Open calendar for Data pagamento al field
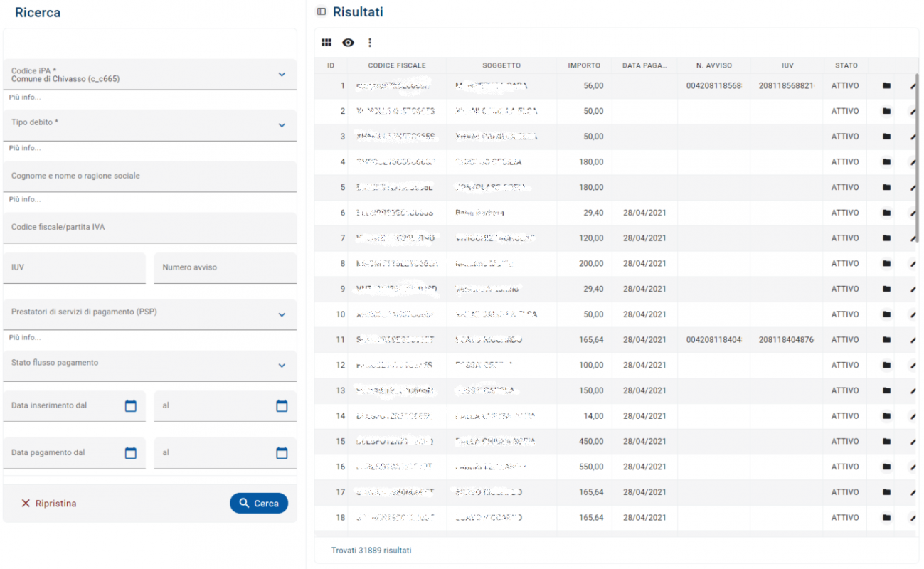Image resolution: width=924 pixels, height=569 pixels. tap(282, 453)
